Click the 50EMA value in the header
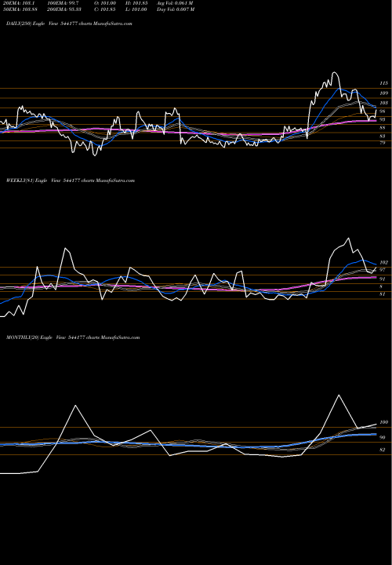392x565 pixels. tap(19, 9)
